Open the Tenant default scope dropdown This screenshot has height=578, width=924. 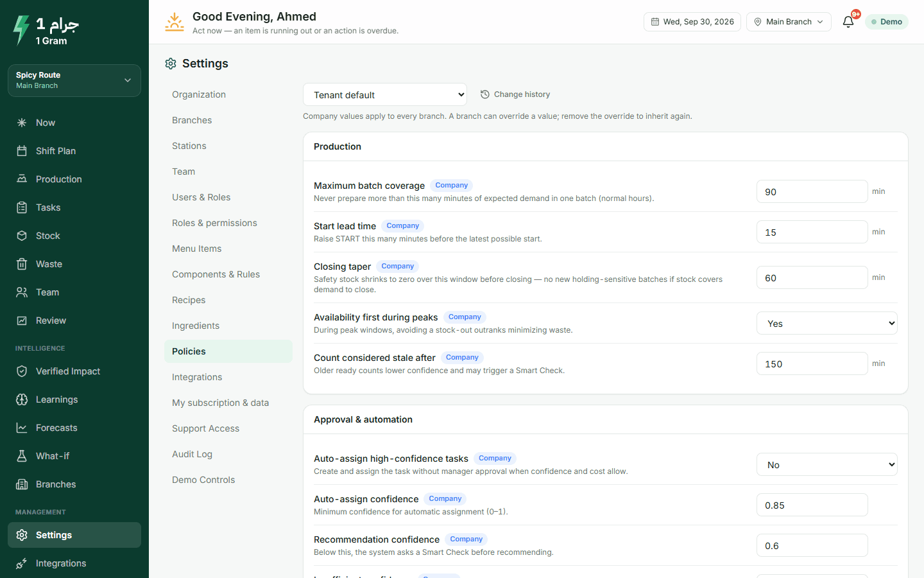click(x=385, y=94)
